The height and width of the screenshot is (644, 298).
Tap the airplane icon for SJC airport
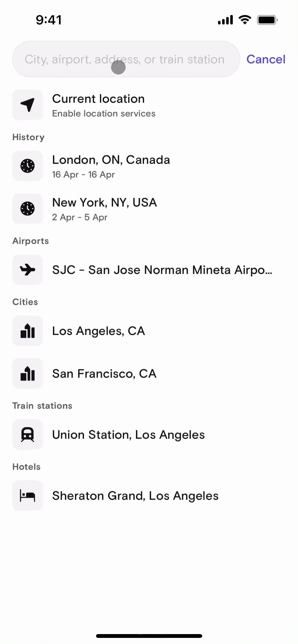point(28,270)
